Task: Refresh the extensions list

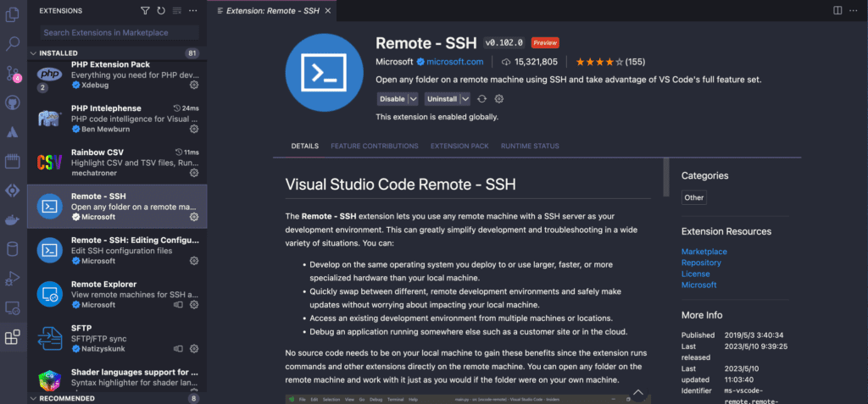Action: [161, 11]
